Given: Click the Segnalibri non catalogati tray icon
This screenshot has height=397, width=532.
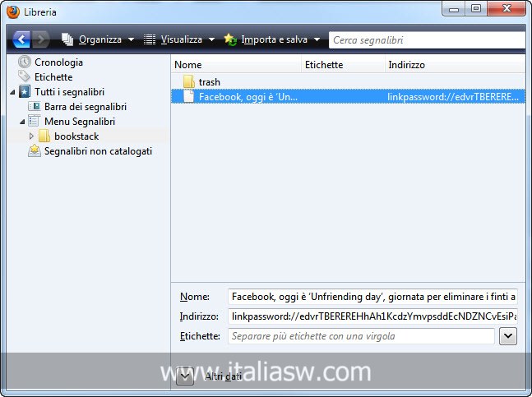Looking at the screenshot, I should pos(34,150).
